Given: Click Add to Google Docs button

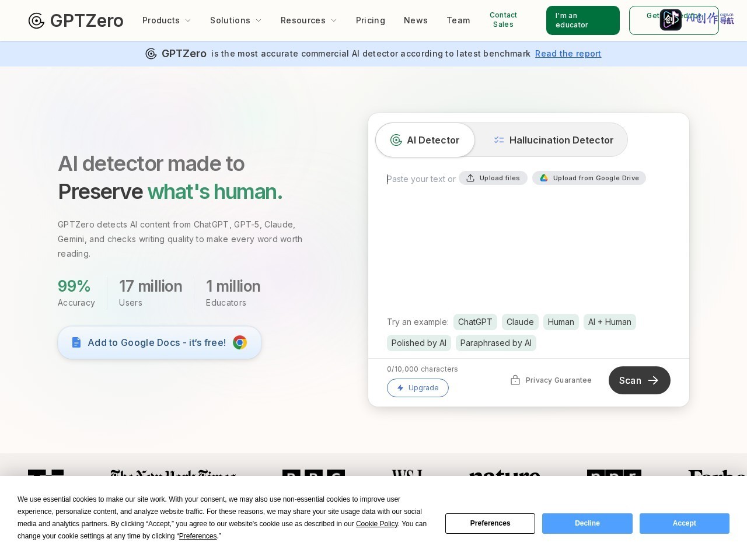Looking at the screenshot, I should pyautogui.click(x=159, y=342).
